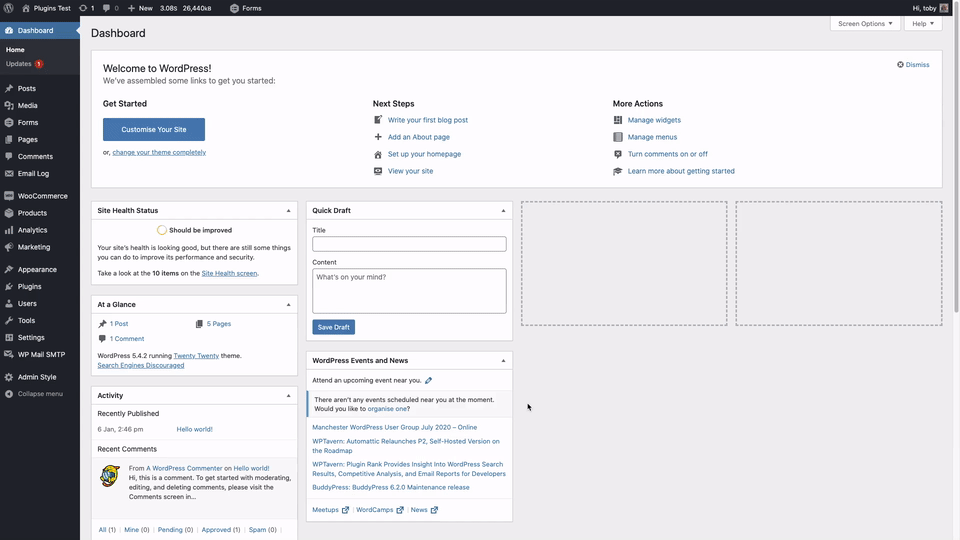960x540 pixels.
Task: Click View your site link
Action: 410,171
